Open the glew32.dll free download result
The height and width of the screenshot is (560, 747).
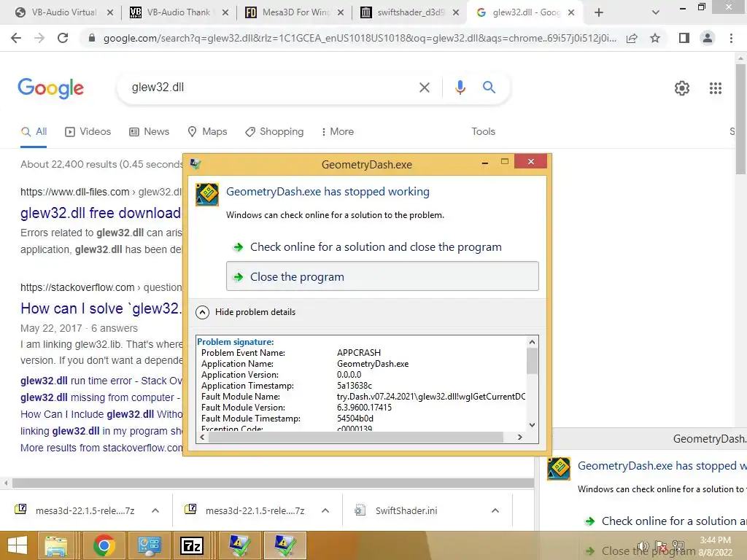coord(101,213)
